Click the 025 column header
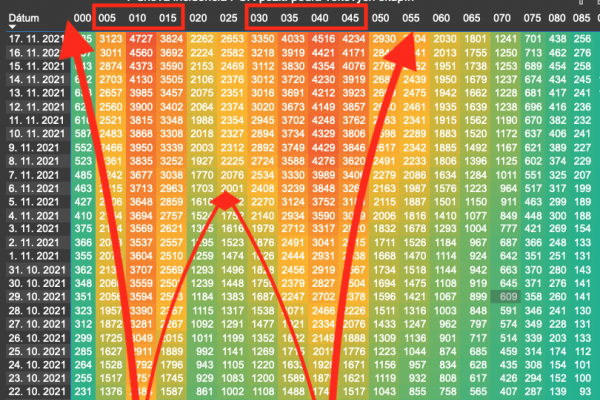This screenshot has height=400, width=600. coord(229,18)
